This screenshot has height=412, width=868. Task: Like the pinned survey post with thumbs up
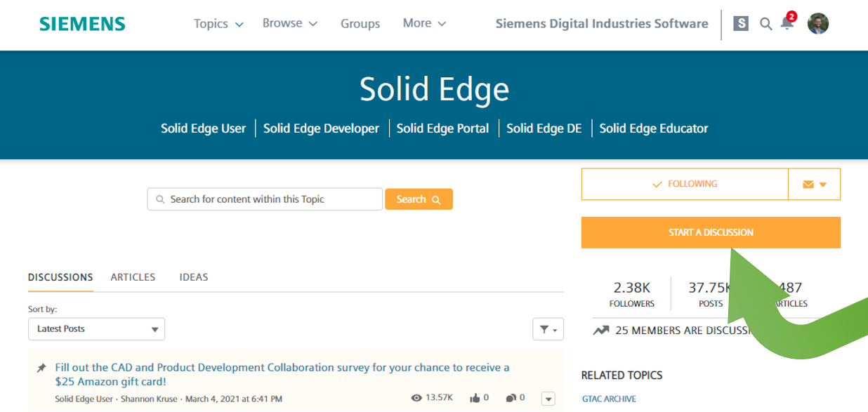tap(476, 397)
